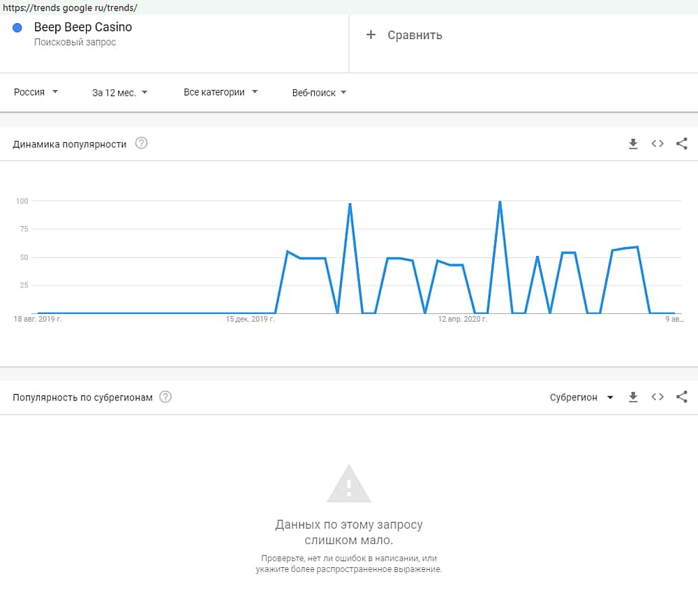Open help icon beside Динамика популярности
Viewport: 698px width, 616px height.
tap(142, 144)
